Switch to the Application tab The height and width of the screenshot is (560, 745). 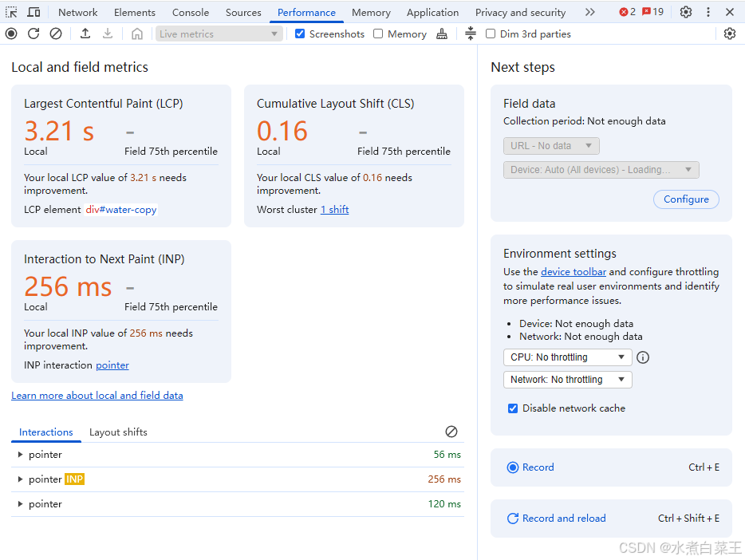[433, 12]
